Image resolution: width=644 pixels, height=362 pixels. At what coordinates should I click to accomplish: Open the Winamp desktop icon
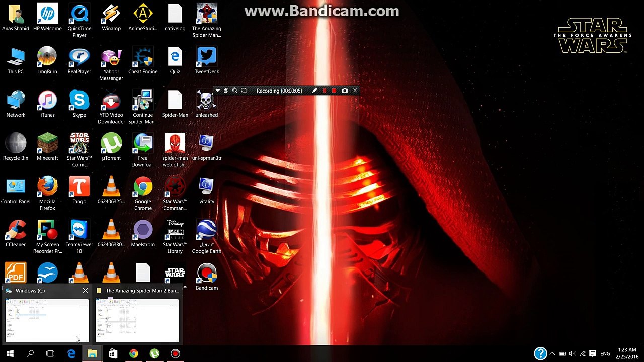111,18
